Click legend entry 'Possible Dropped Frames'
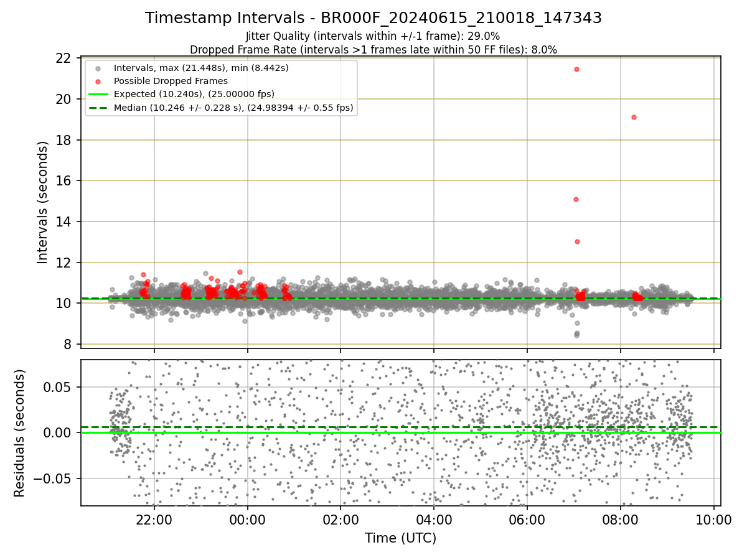 click(x=171, y=81)
